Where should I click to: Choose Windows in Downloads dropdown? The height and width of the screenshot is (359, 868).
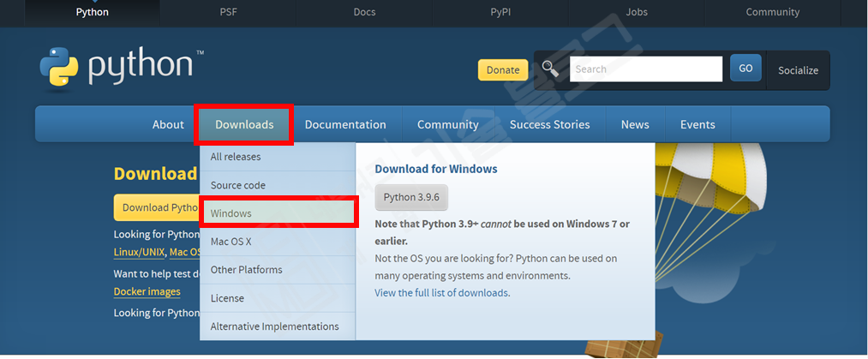point(278,213)
